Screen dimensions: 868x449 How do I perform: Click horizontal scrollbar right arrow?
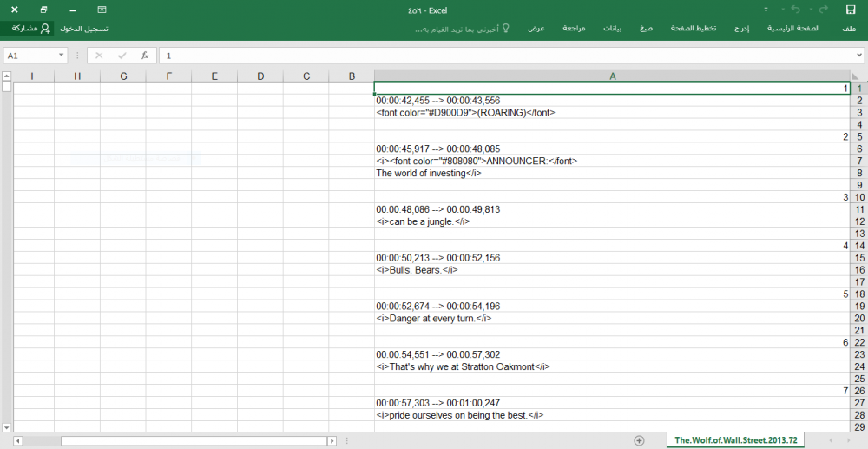click(332, 440)
